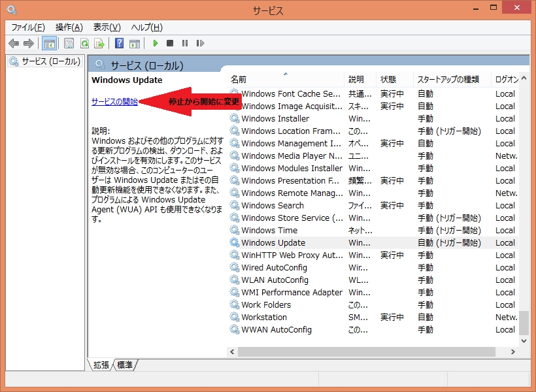Click the サービスの開始 link

tap(114, 101)
